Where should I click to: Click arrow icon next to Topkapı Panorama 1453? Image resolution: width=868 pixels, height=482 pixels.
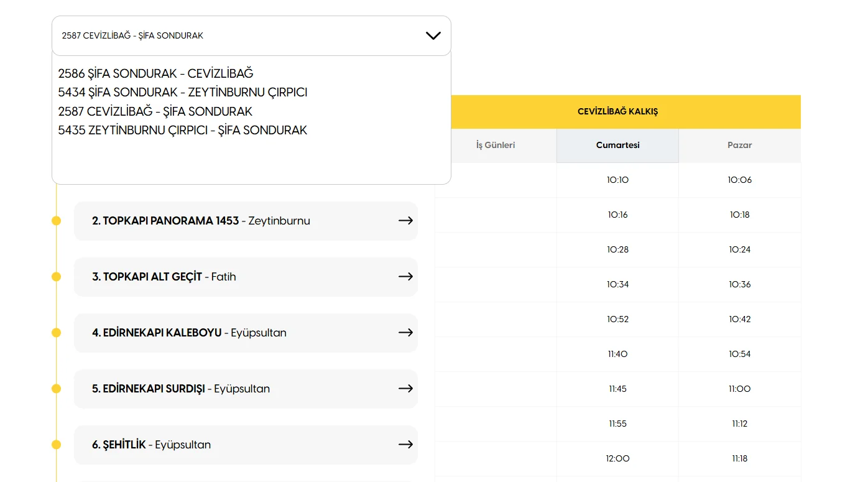click(405, 221)
